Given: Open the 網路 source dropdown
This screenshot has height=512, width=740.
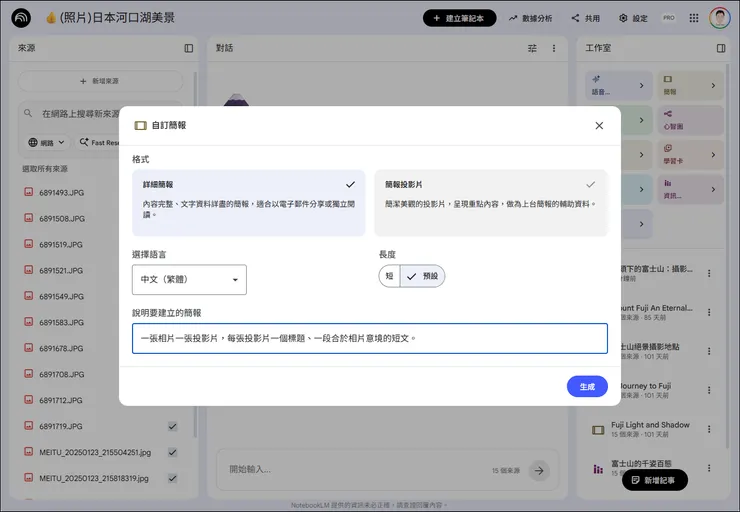Looking at the screenshot, I should (46, 143).
